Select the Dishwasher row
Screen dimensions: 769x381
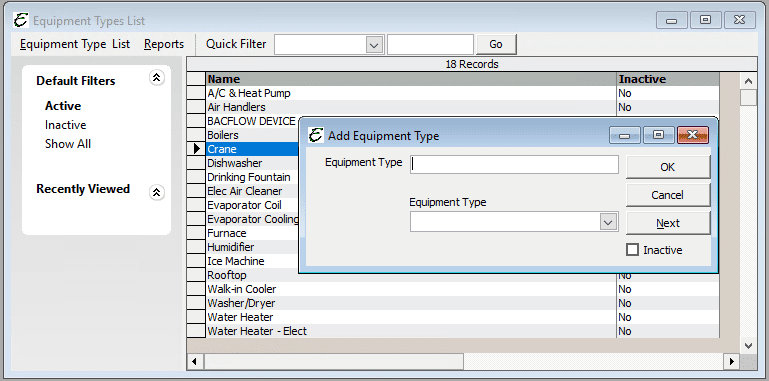252,163
